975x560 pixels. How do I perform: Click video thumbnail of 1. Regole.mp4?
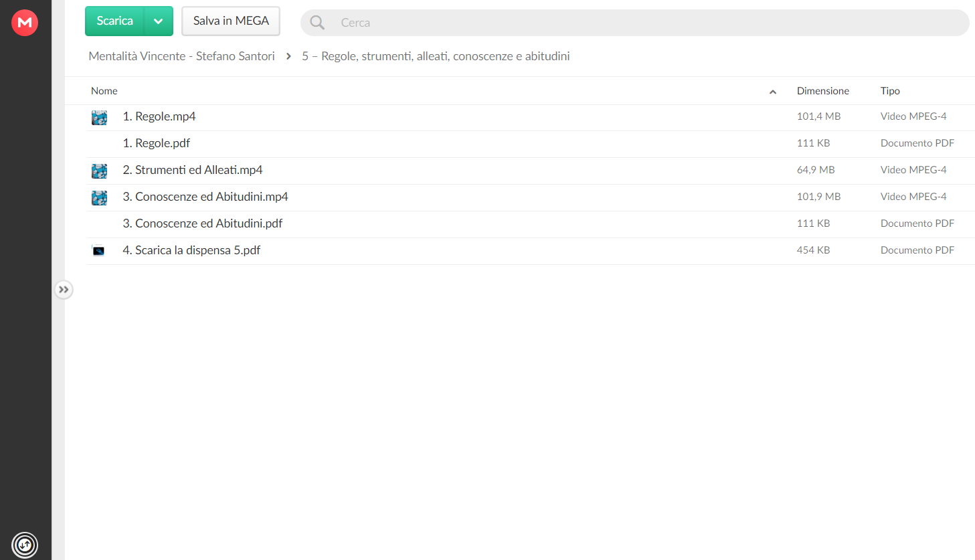coord(99,118)
